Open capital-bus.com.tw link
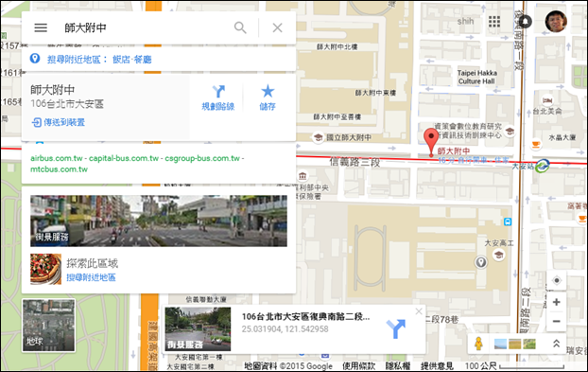This screenshot has height=372, width=588. (x=124, y=158)
